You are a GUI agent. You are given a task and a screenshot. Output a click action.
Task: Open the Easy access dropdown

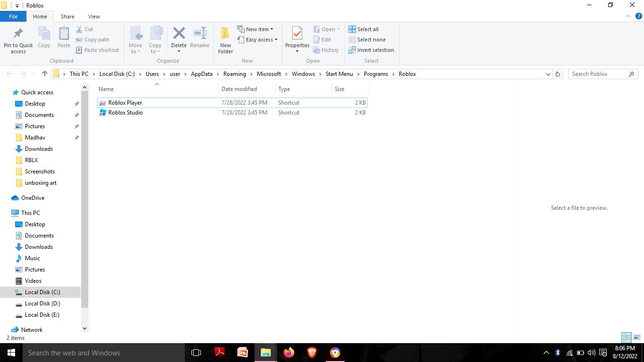pyautogui.click(x=257, y=40)
